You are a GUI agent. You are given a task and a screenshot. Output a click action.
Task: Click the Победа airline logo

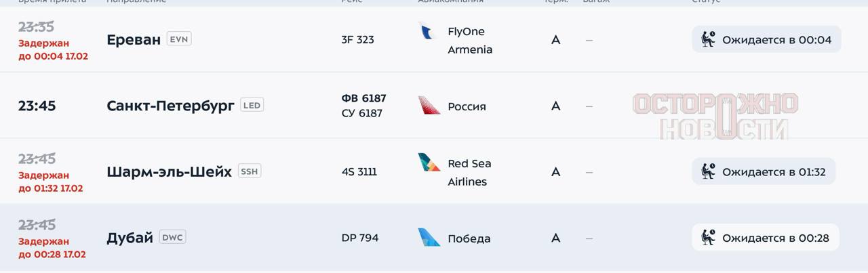429,238
